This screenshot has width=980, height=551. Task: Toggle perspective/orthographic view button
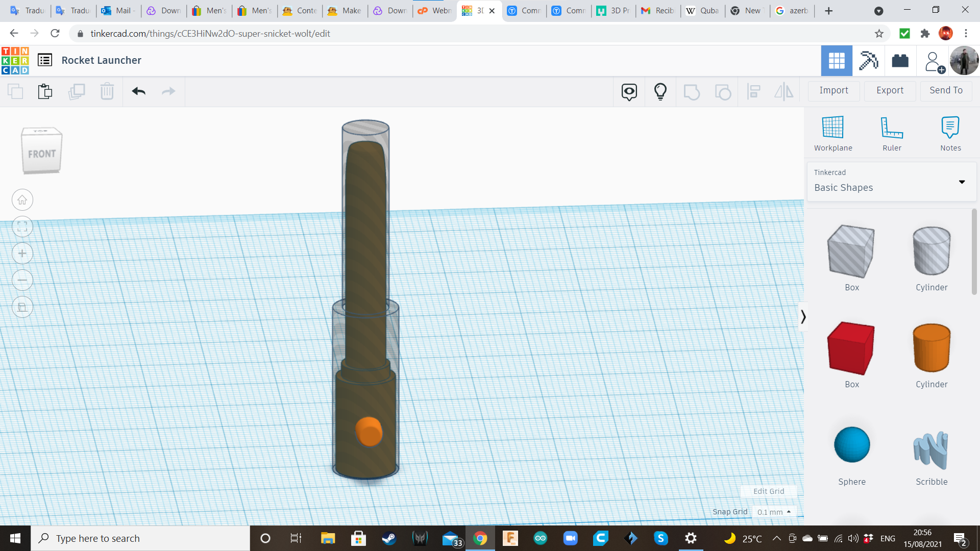coord(22,307)
